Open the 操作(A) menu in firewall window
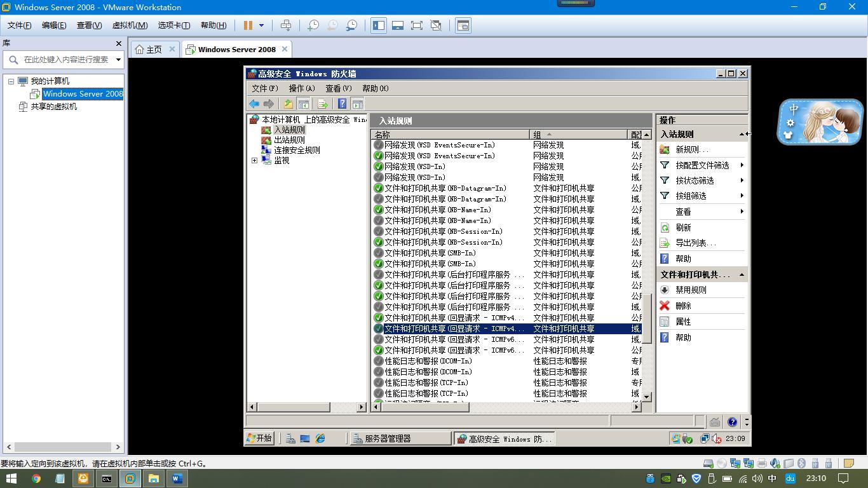 [301, 88]
